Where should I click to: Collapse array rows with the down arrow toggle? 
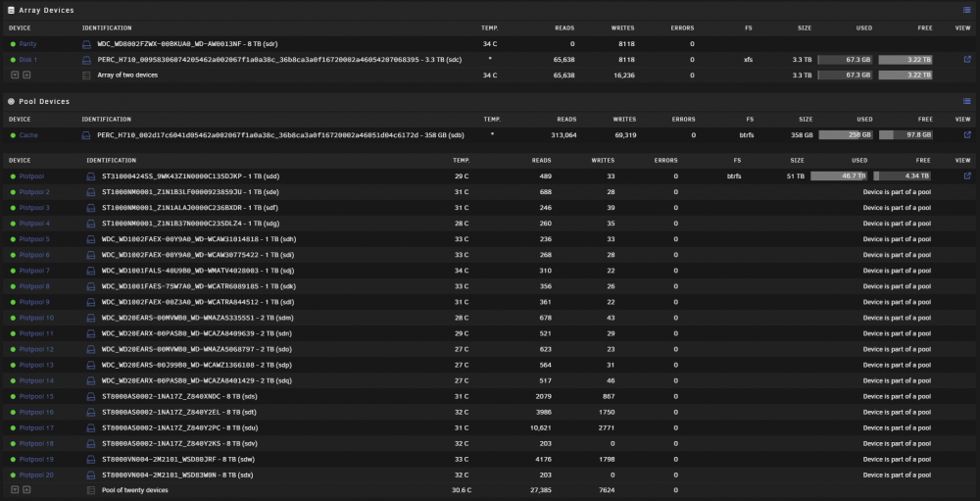point(15,75)
